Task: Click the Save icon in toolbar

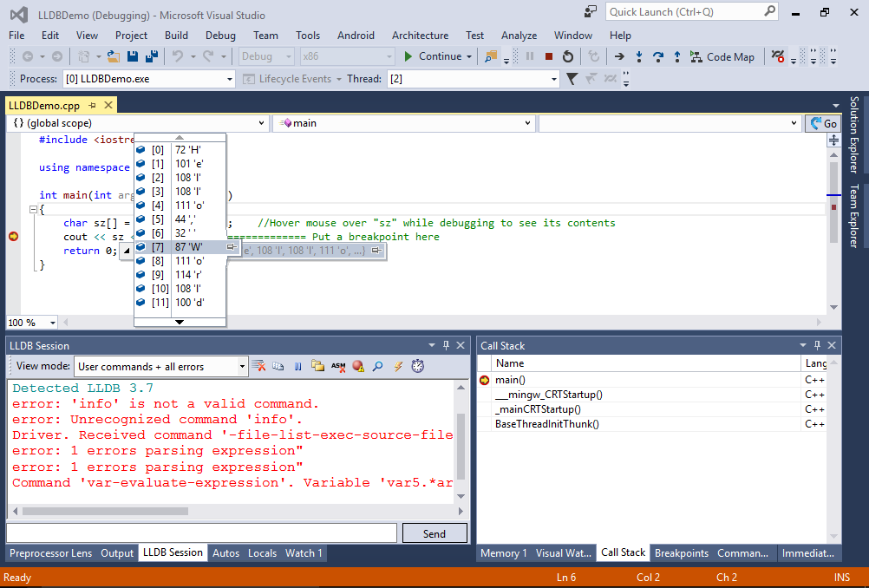Action: pos(133,56)
